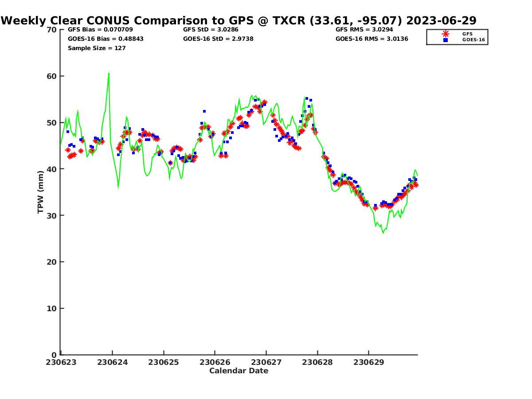Viewport: 532px width, 399px height.
Task: Click the green line's highest peak near 60 mm
Action: point(109,73)
